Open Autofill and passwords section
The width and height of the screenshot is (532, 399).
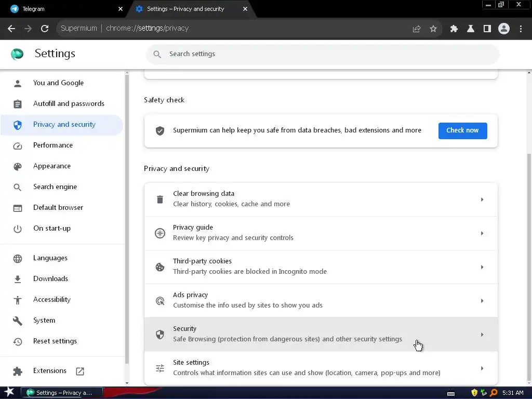pos(62,104)
